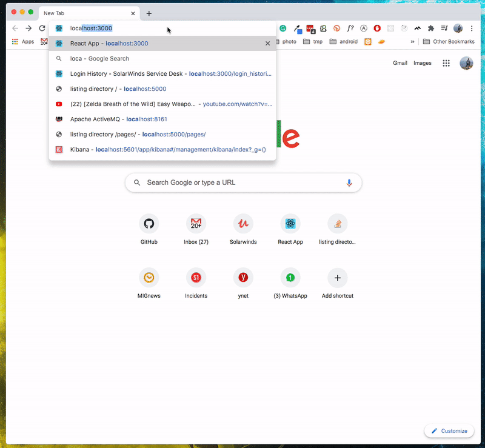Open the Extensions puzzle piece menu

[x=431, y=28]
